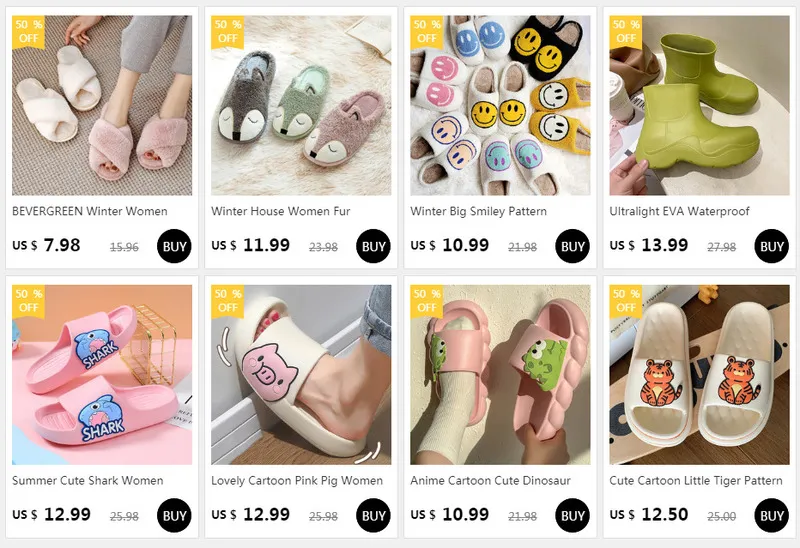This screenshot has height=548, width=800.
Task: View the pink shark slides photo
Action: point(102,375)
